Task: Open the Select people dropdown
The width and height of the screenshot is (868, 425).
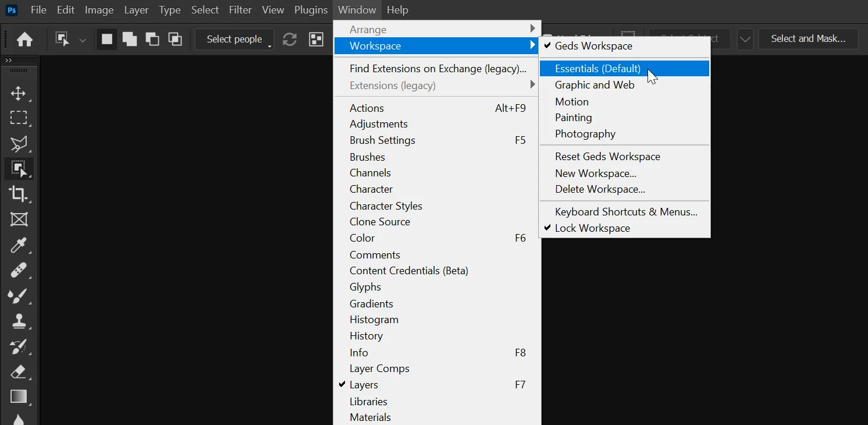Action: tap(234, 39)
